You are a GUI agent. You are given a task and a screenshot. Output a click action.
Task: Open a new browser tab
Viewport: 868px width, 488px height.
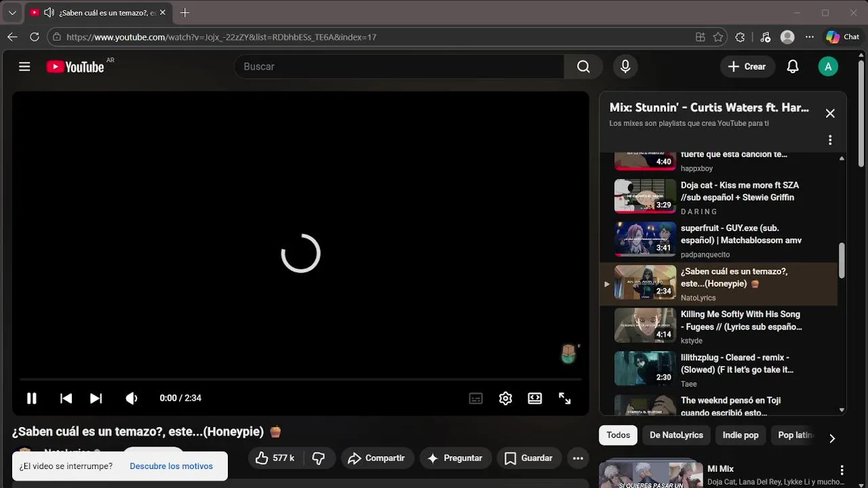coord(184,12)
